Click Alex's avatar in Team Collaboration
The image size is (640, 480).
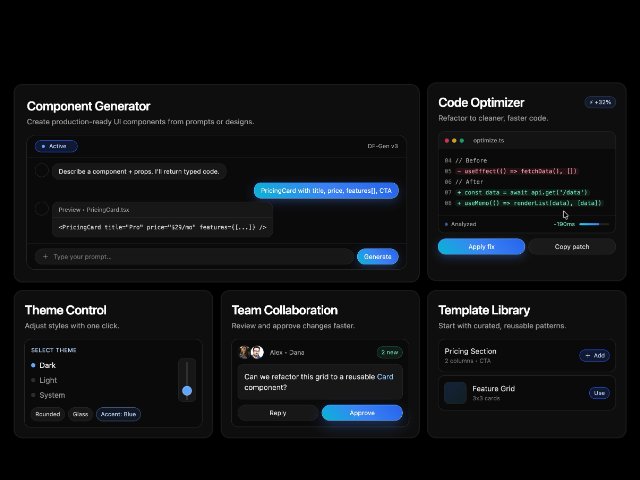(x=244, y=352)
